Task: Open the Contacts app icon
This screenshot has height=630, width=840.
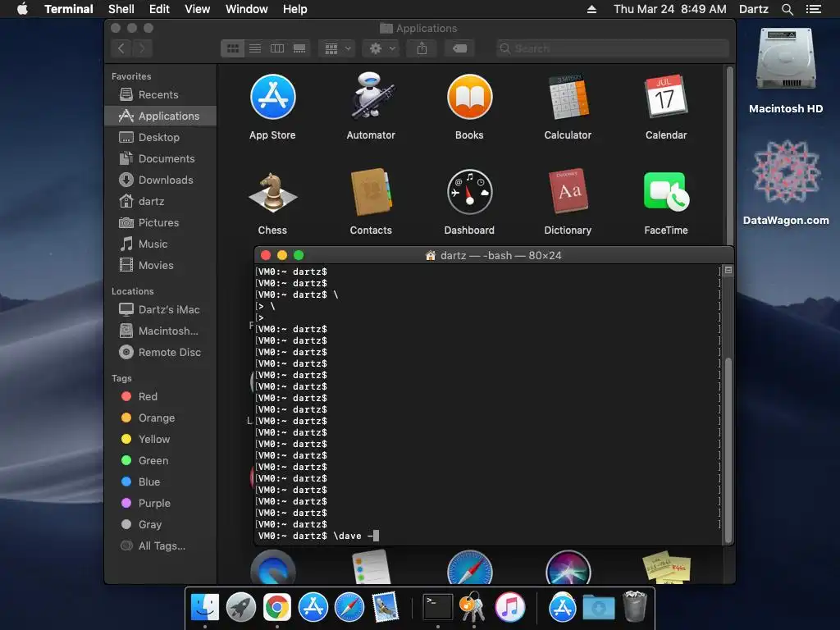Action: click(x=372, y=192)
